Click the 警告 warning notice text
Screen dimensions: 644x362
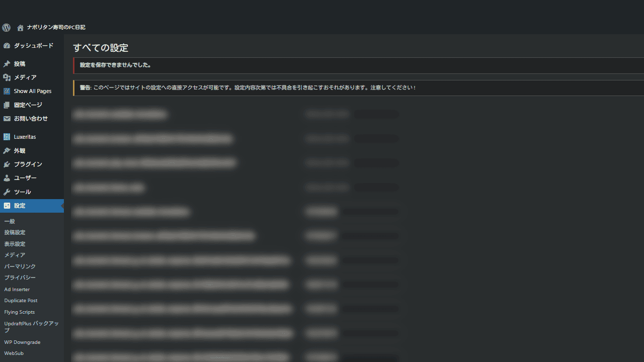click(248, 87)
